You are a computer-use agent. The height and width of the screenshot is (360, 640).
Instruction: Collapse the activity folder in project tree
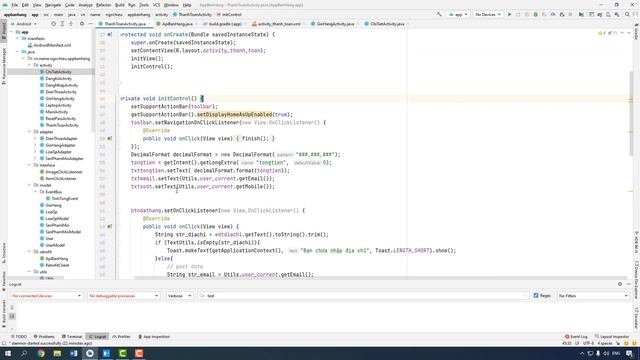coord(30,65)
